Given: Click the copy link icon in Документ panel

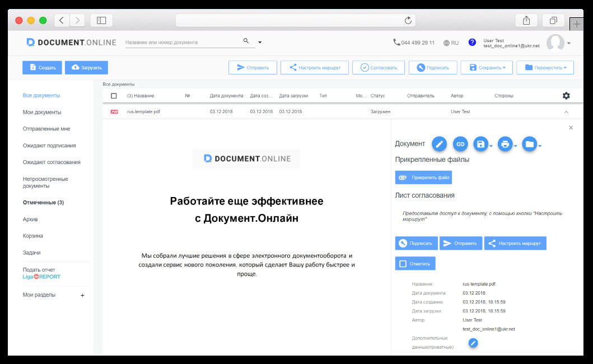Looking at the screenshot, I should click(460, 144).
